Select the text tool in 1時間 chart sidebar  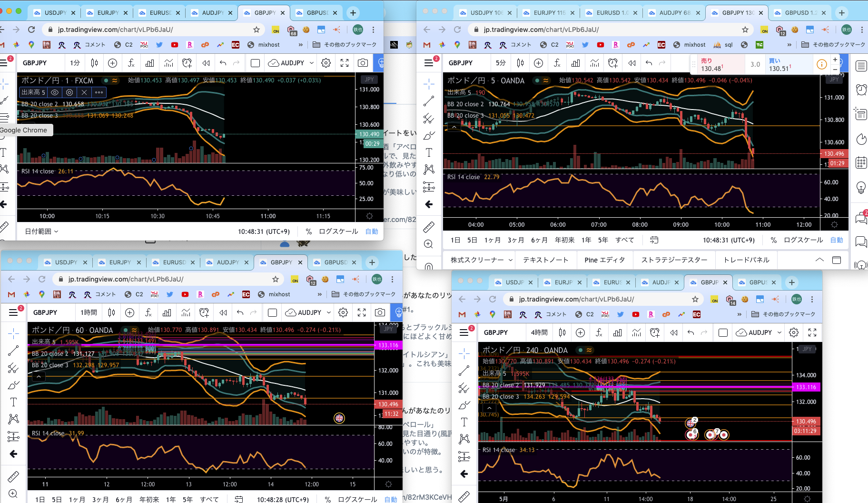pyautogui.click(x=13, y=402)
